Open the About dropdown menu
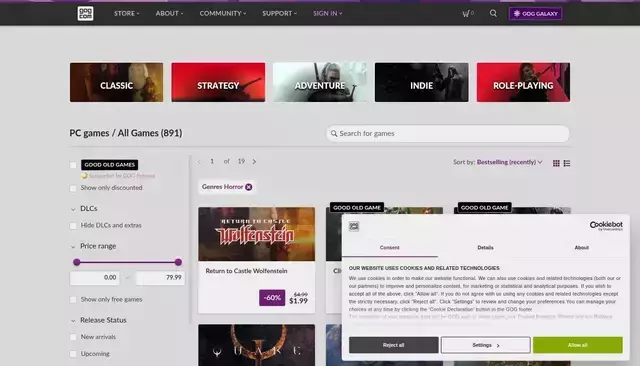 click(x=169, y=13)
